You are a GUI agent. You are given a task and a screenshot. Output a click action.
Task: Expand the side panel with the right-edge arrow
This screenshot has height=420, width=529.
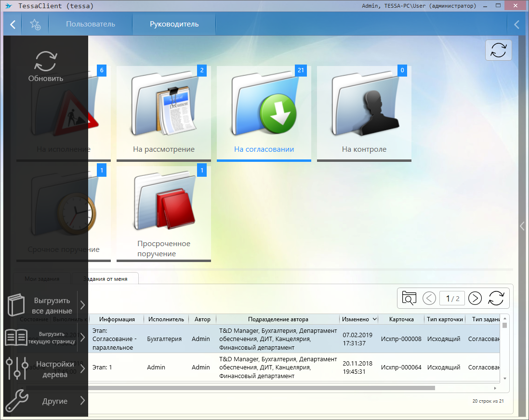(522, 226)
